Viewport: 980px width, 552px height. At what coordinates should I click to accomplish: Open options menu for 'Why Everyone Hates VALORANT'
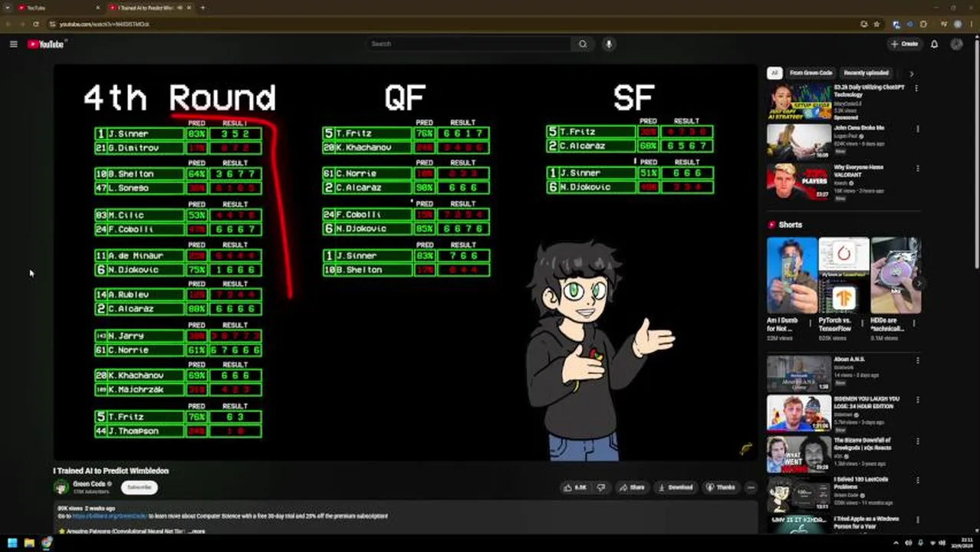pyautogui.click(x=916, y=169)
